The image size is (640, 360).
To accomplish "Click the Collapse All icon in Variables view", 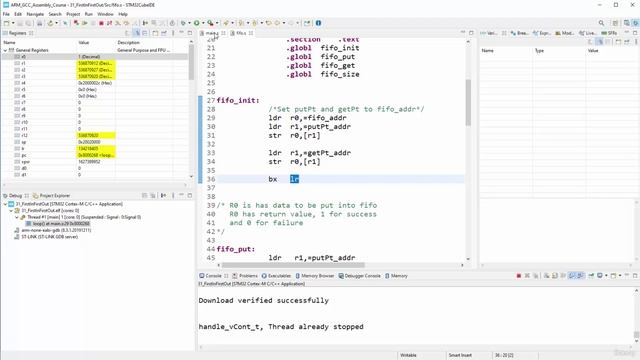I will [x=608, y=42].
